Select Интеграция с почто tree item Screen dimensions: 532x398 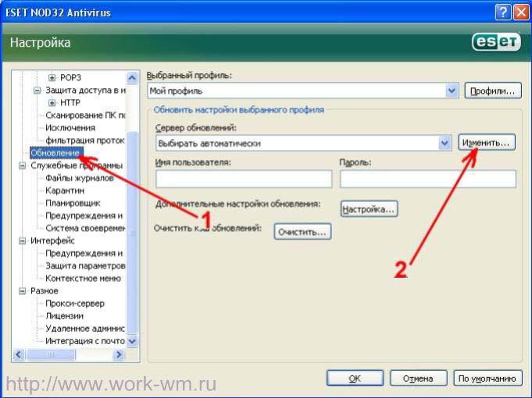[85, 341]
